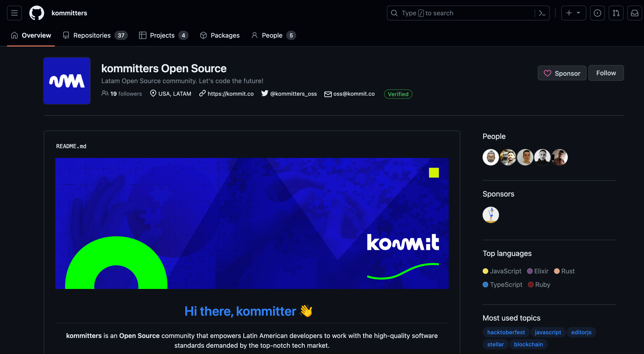Filter repositories by TypeScript language
The image size is (644, 354).
click(502, 285)
